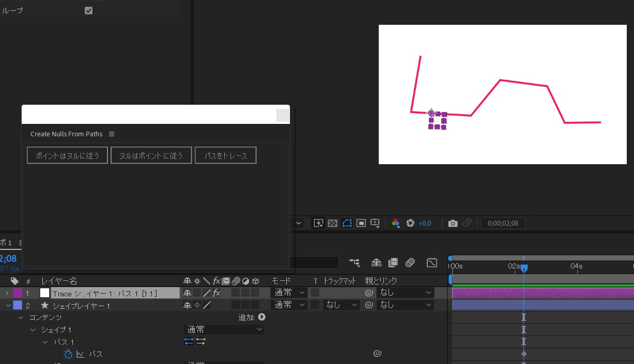634x364 pixels.
Task: Enable motion blur for the composition
Action: tap(410, 263)
